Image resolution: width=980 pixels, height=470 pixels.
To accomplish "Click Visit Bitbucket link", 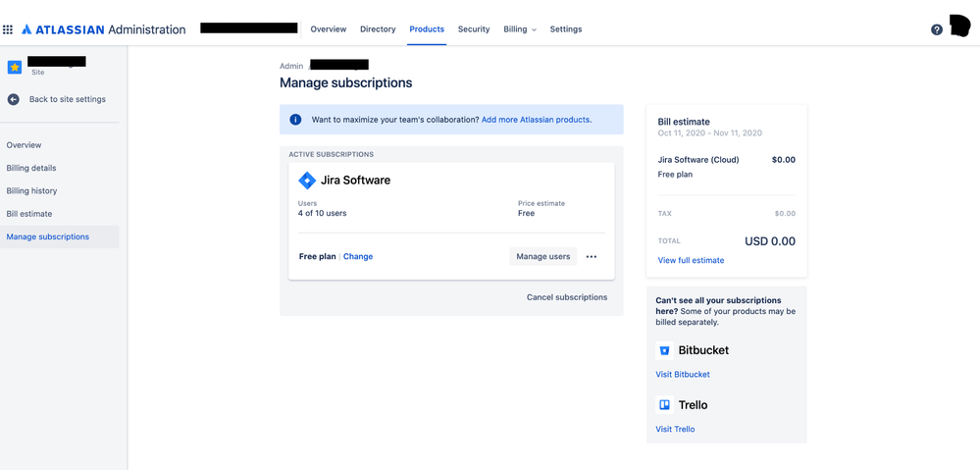I will coord(683,375).
